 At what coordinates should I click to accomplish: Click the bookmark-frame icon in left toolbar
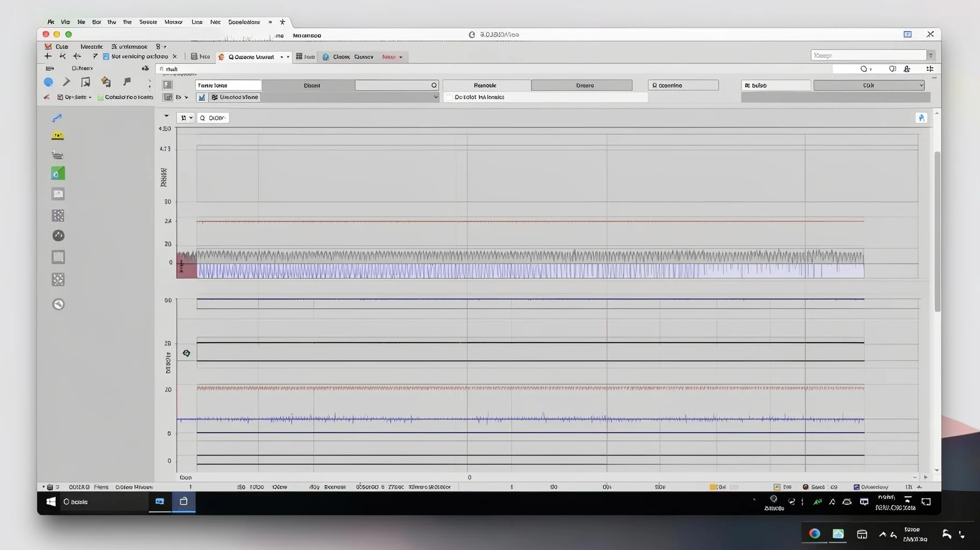[85, 82]
